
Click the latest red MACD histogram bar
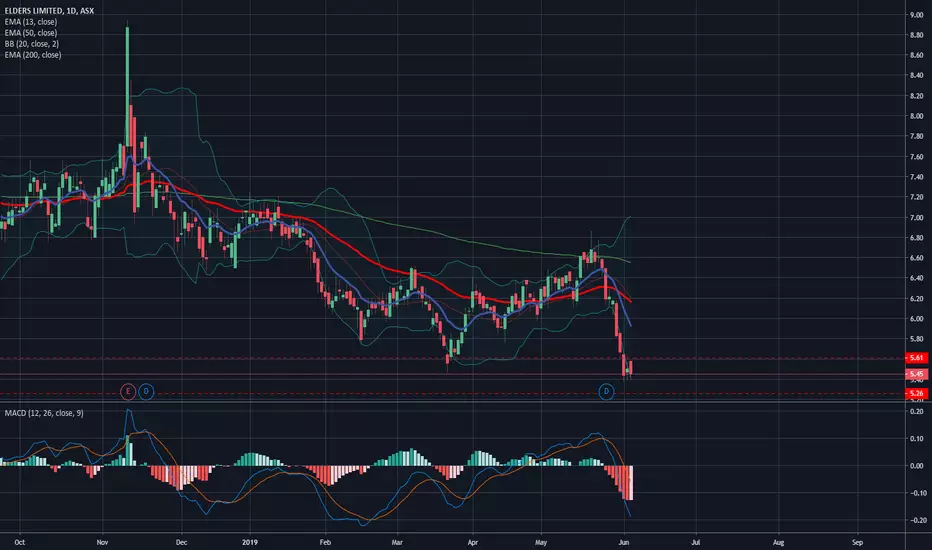tap(631, 483)
